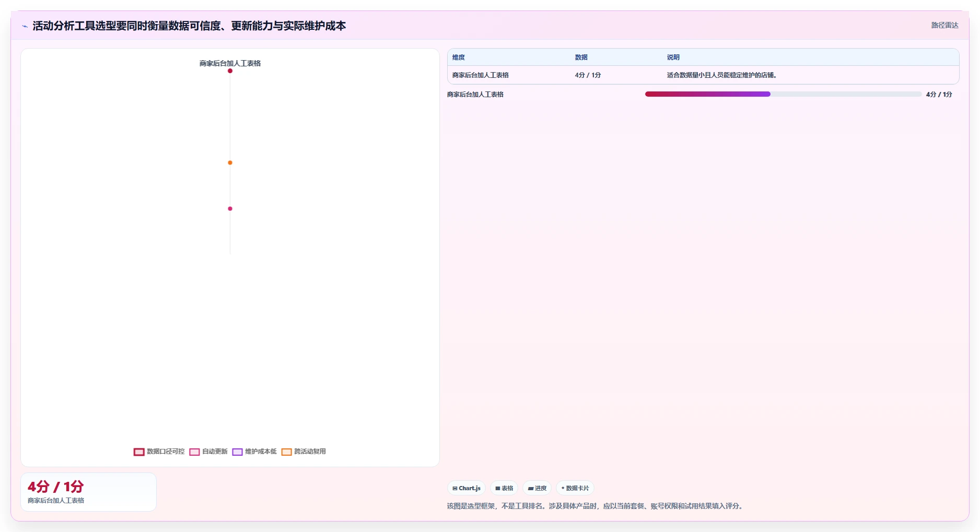Image resolution: width=980 pixels, height=532 pixels.
Task: Click the 4分 / 1分 value beside progress bar
Action: [939, 95]
